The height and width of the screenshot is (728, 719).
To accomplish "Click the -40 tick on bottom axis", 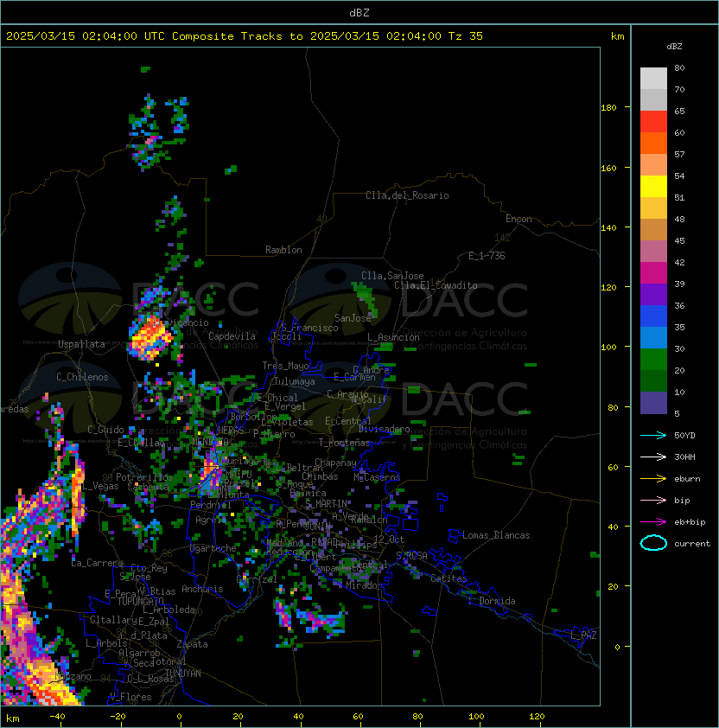I will tap(57, 717).
